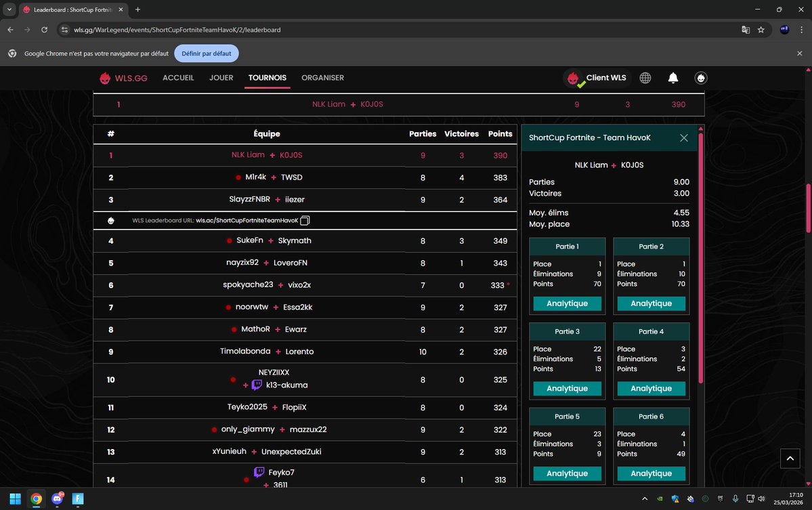Click the Victoires column header

tap(461, 133)
